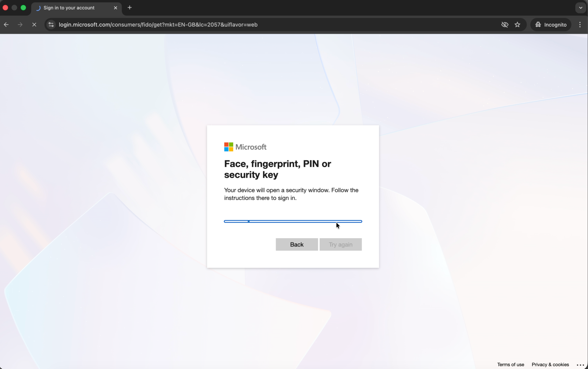This screenshot has width=588, height=369.
Task: Open the third-party cookies blocked indicator
Action: (x=504, y=24)
